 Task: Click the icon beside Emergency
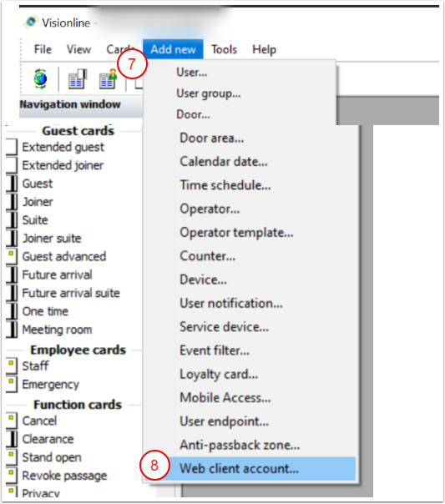[12, 384]
